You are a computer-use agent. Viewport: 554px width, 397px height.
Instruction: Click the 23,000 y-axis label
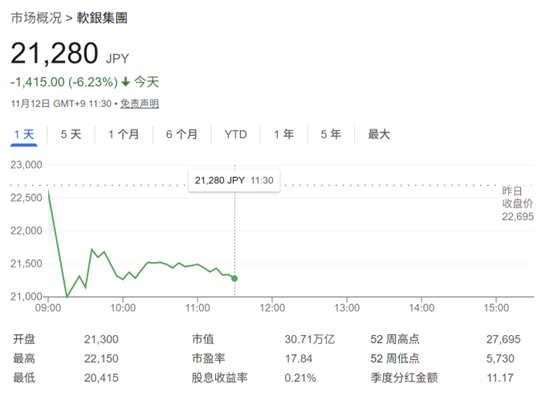click(26, 165)
